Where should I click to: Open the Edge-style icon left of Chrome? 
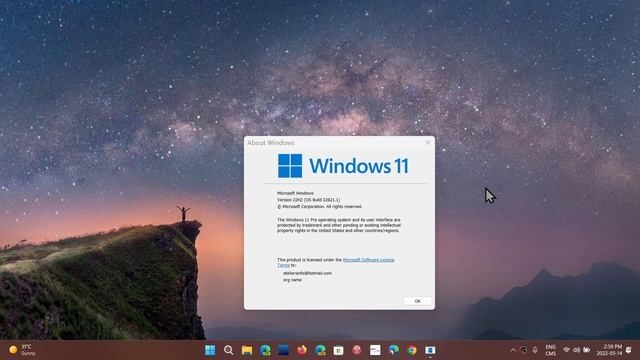pos(393,350)
